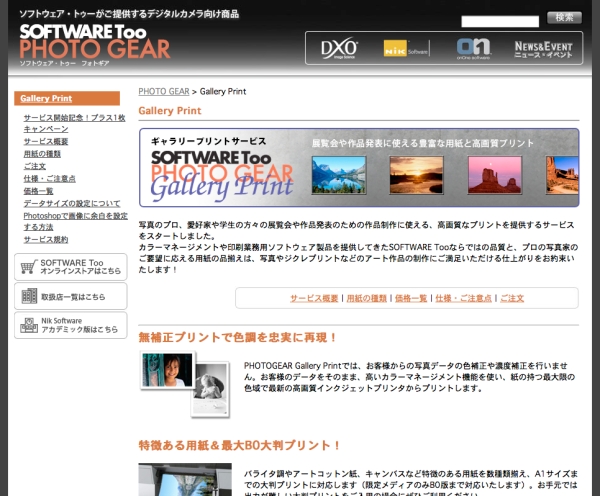Click 価格一覧 in the inline link bar
Viewport: 600px width, 496px height.
410,298
